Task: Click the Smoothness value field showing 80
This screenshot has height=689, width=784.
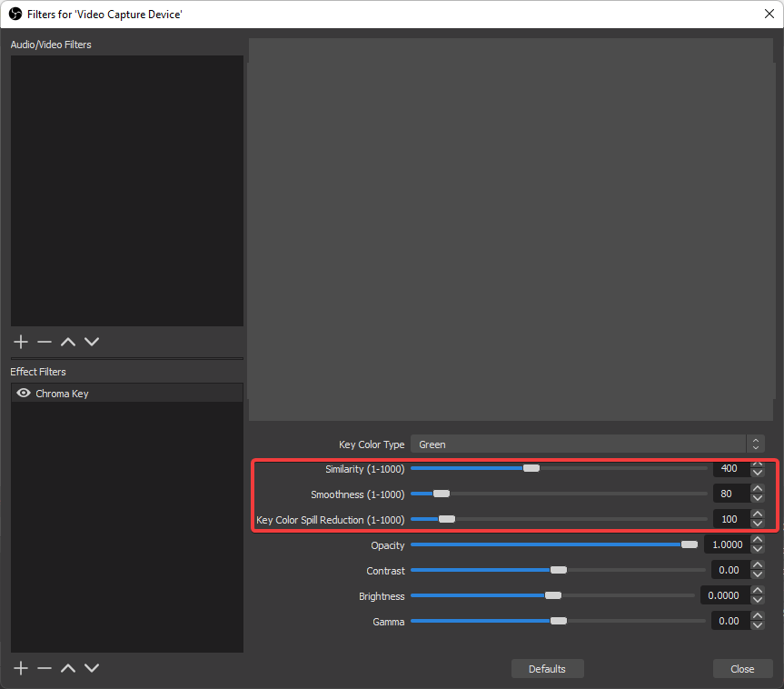Action: (x=731, y=494)
